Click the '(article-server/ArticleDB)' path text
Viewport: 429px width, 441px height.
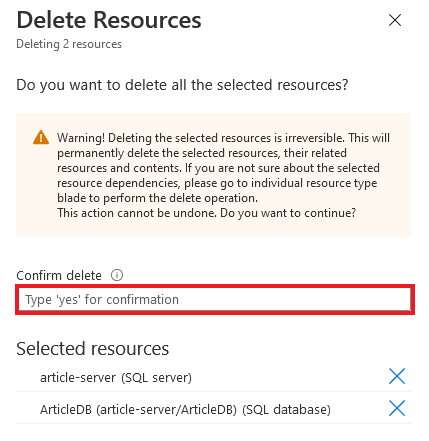(166, 409)
